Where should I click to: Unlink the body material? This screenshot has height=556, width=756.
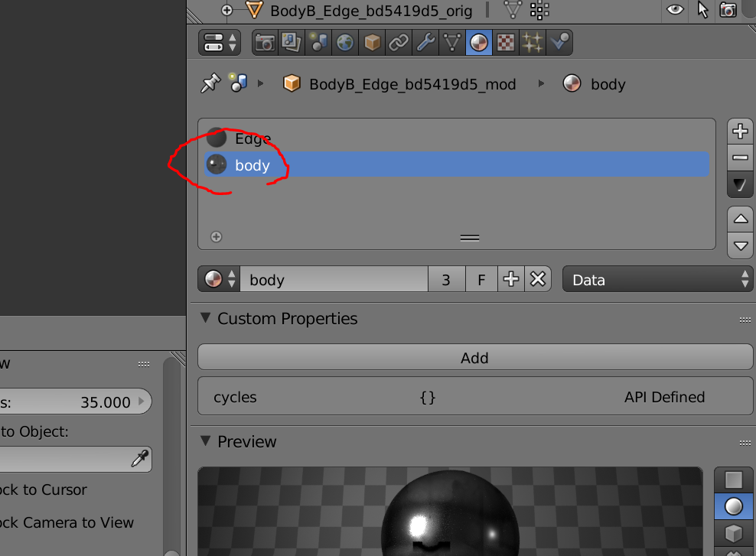[538, 279]
